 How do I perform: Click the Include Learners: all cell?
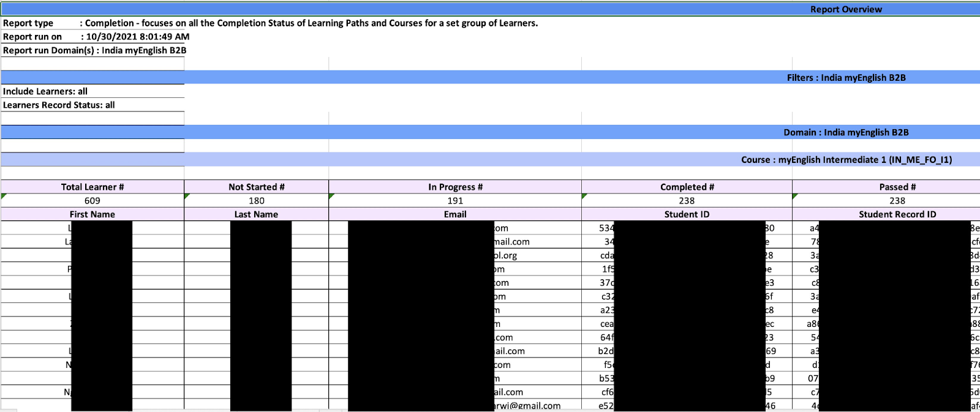(92, 91)
